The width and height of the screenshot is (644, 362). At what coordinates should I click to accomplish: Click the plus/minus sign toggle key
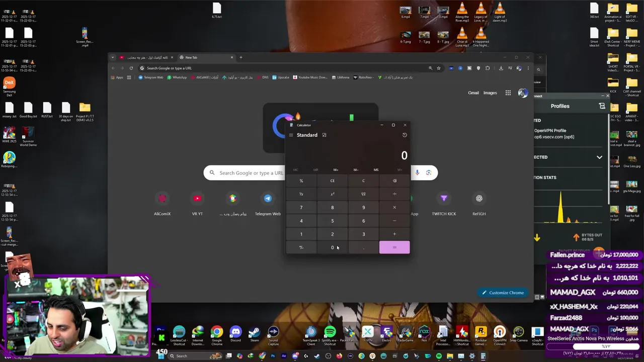(x=301, y=247)
